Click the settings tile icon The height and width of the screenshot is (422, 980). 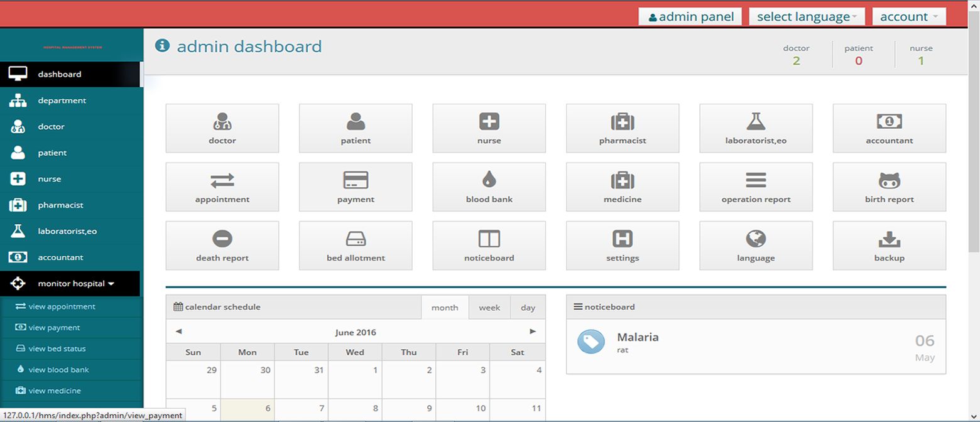[622, 245]
